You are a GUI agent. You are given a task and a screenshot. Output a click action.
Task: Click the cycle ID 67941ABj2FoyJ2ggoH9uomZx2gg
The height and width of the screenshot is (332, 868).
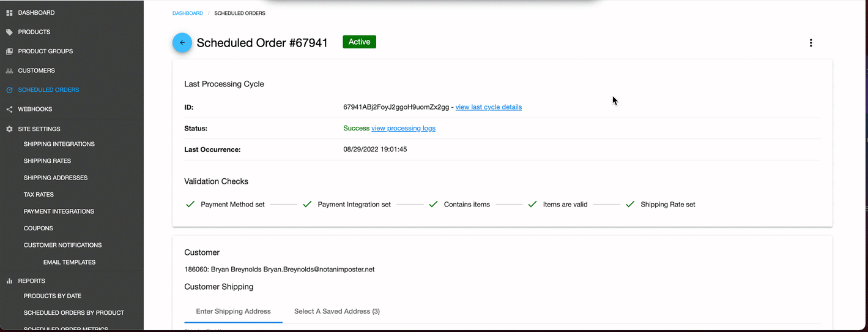click(396, 107)
